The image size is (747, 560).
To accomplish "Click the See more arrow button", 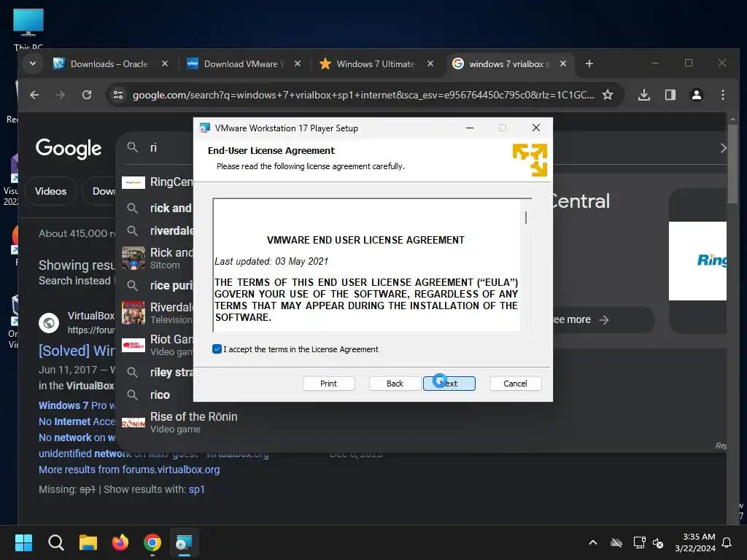I will 603,320.
